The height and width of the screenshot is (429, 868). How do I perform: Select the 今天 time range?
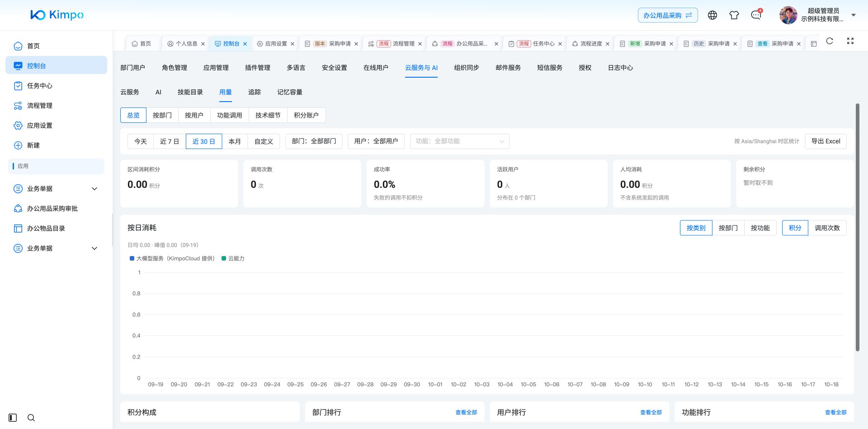tap(141, 141)
